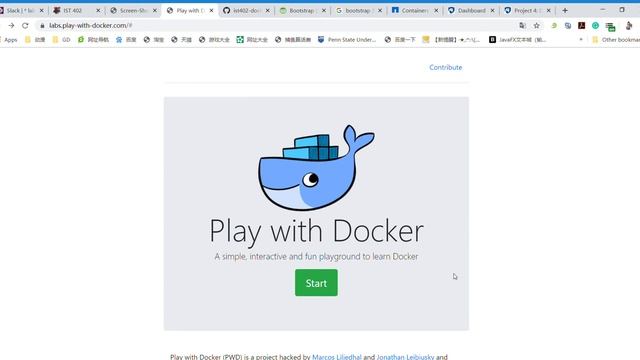Click the Slack favicon on first tab
The height and width of the screenshot is (360, 640).
pos(2,11)
